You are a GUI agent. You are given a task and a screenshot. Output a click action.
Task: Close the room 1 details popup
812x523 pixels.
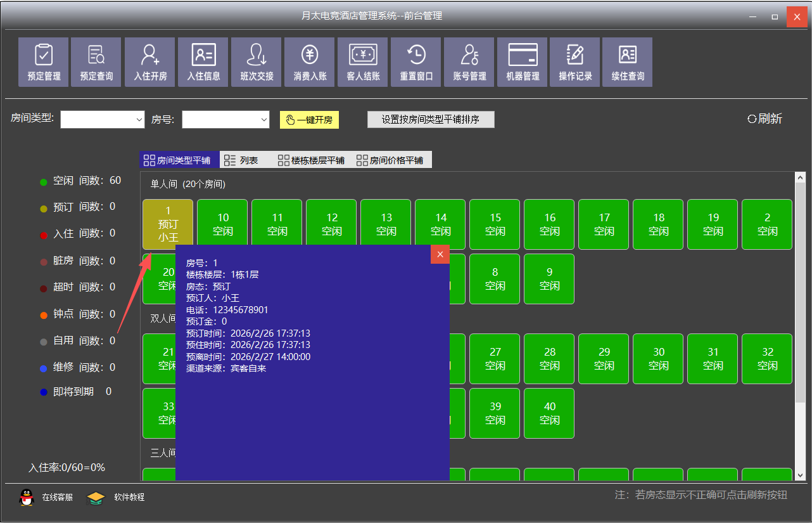point(440,254)
